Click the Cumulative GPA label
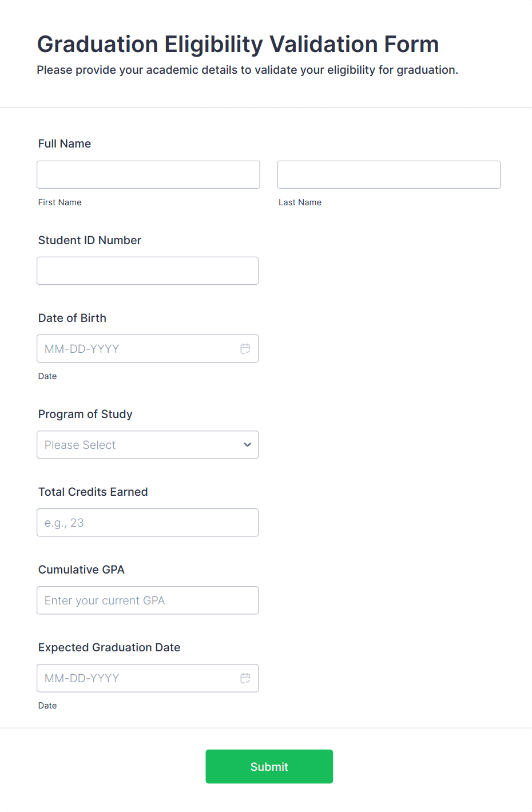532x812 pixels. (81, 570)
